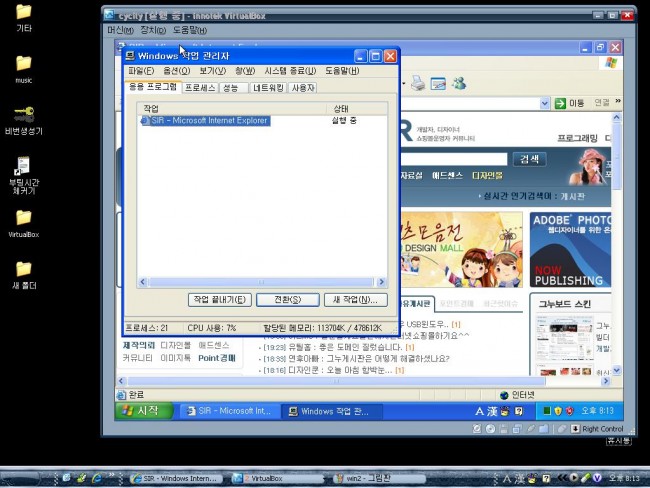Click the 프로그래밍 link on the web page

[577, 138]
